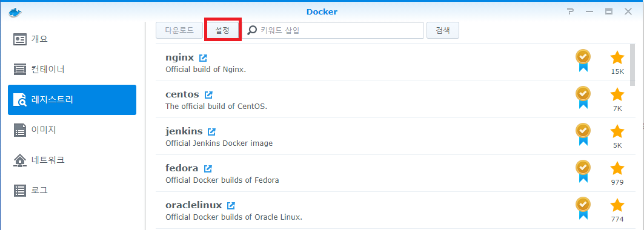The width and height of the screenshot is (644, 230).
Task: Select the jenkins image name
Action: point(184,131)
